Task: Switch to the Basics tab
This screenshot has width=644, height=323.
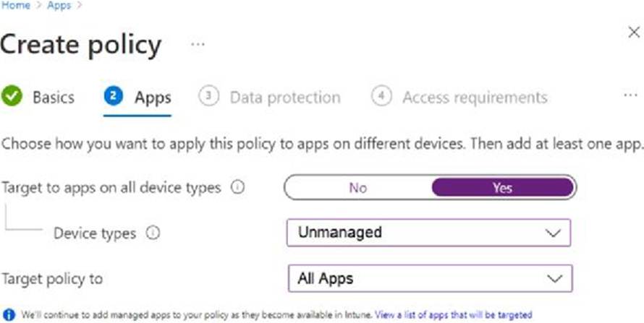Action: 53,97
